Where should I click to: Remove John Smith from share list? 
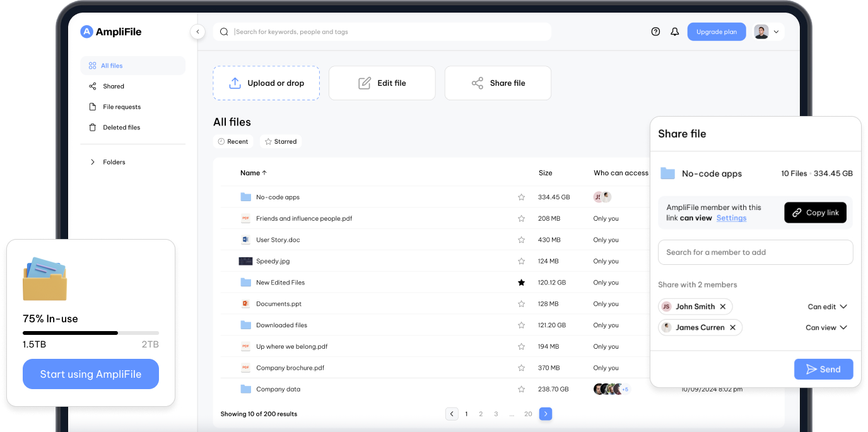[723, 306]
